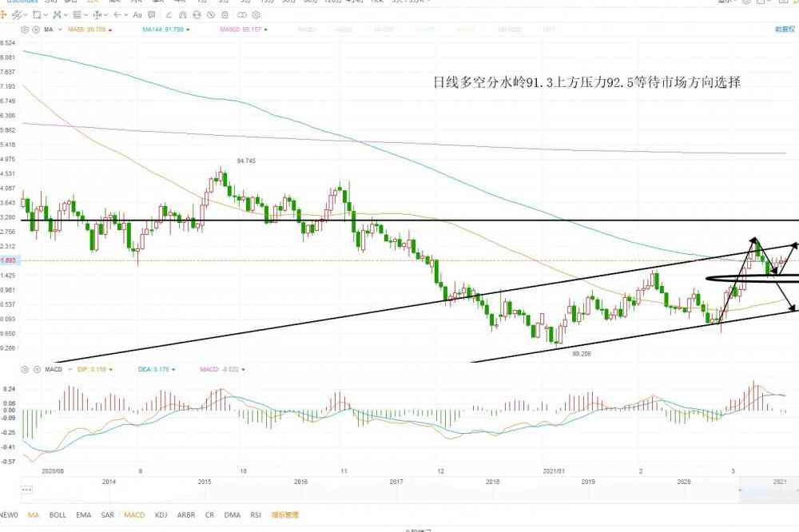Open the MACD panel settings gear

click(25, 369)
